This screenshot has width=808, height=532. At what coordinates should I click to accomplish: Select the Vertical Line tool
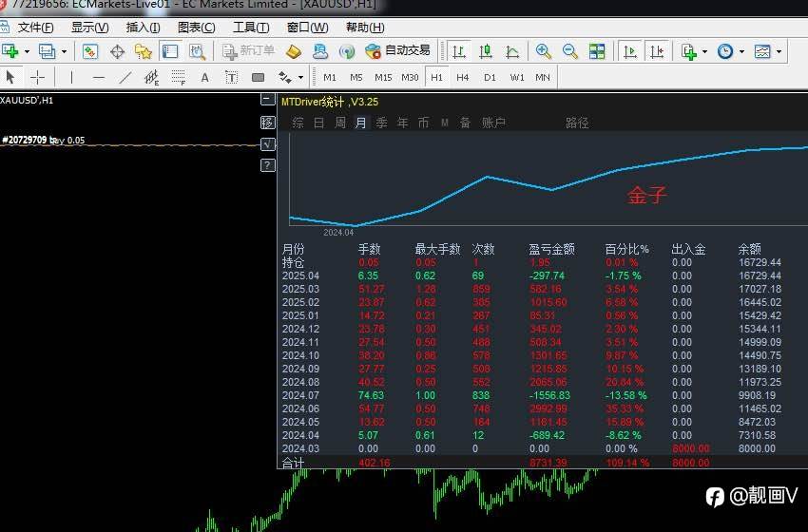(71, 77)
